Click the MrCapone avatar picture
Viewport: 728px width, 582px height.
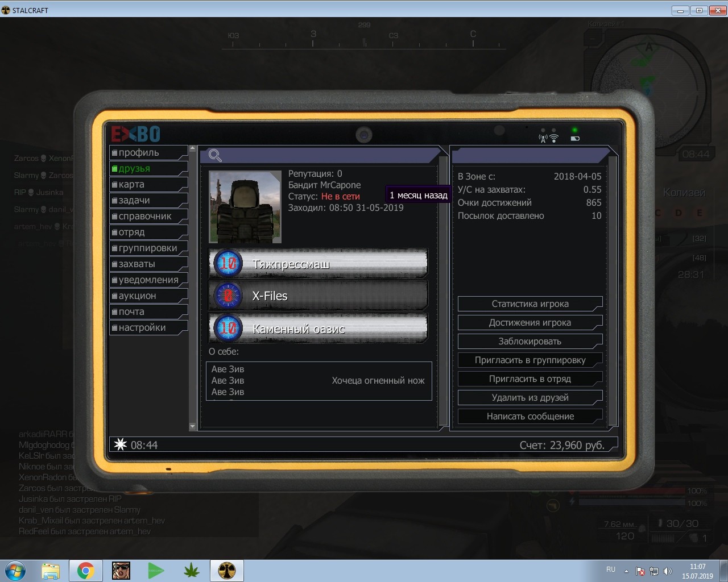[245, 207]
